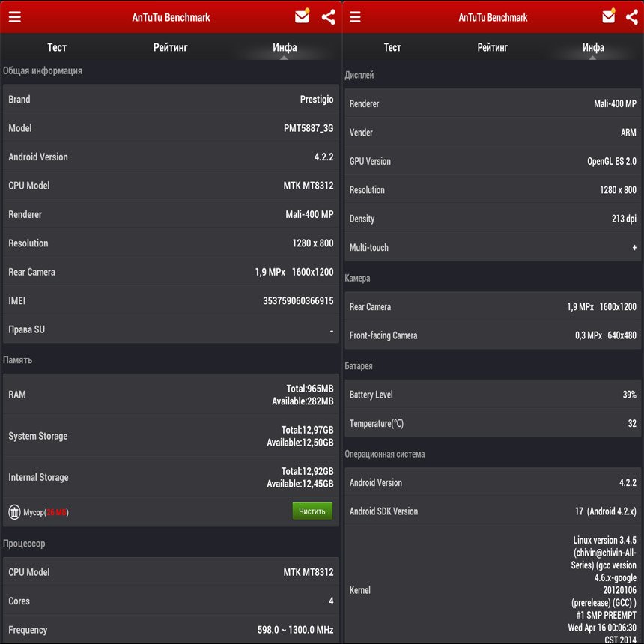Switch to Тест tab in right screenshot

[392, 47]
